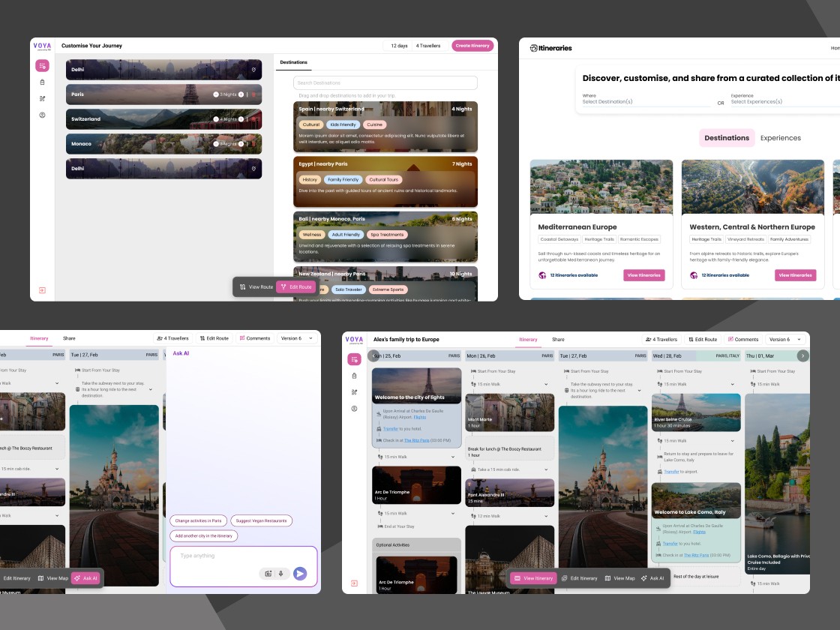This screenshot has width=840, height=630.
Task: Open the profile icon in Customise Journey sidebar
Action: pyautogui.click(x=42, y=115)
